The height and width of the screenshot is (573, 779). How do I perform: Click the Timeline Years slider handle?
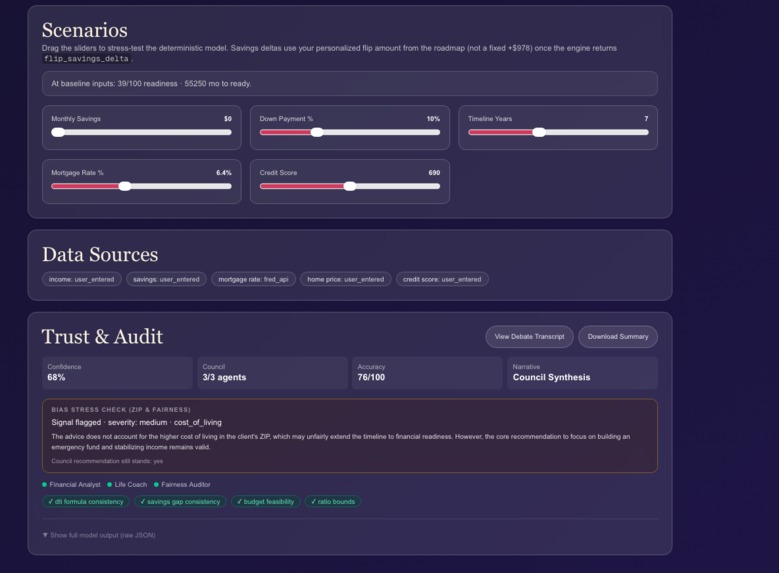point(539,132)
